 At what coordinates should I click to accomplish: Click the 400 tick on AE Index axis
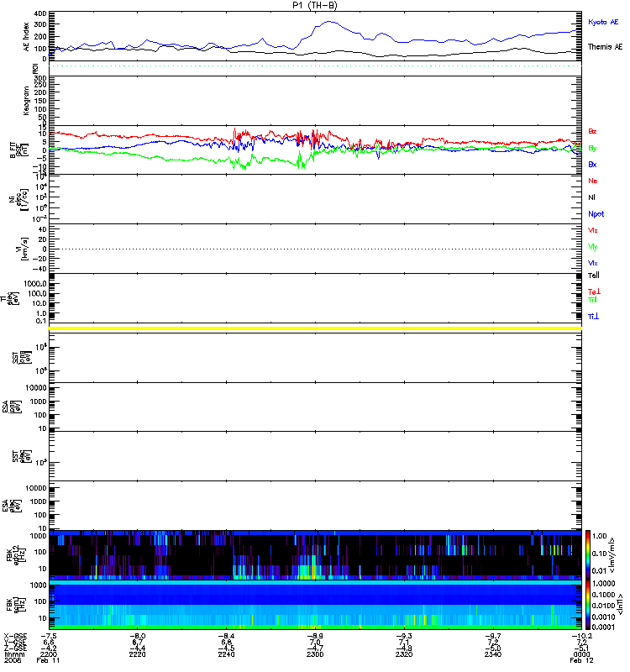(39, 13)
